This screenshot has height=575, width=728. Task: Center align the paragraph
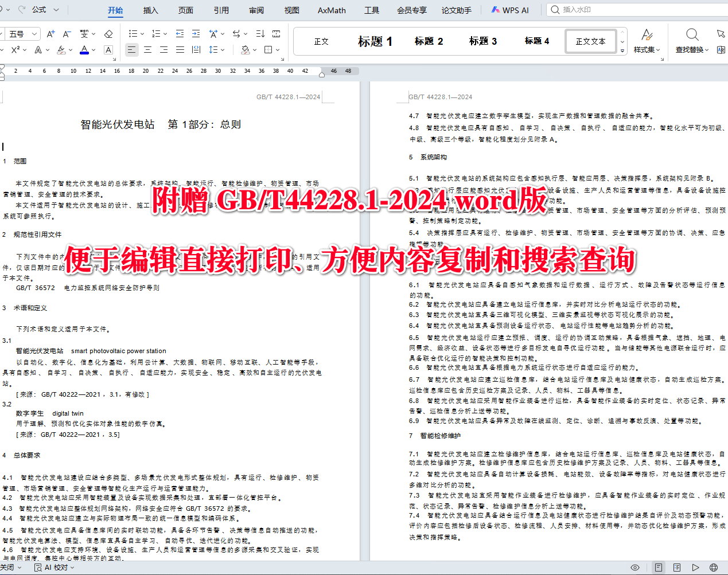tap(148, 50)
